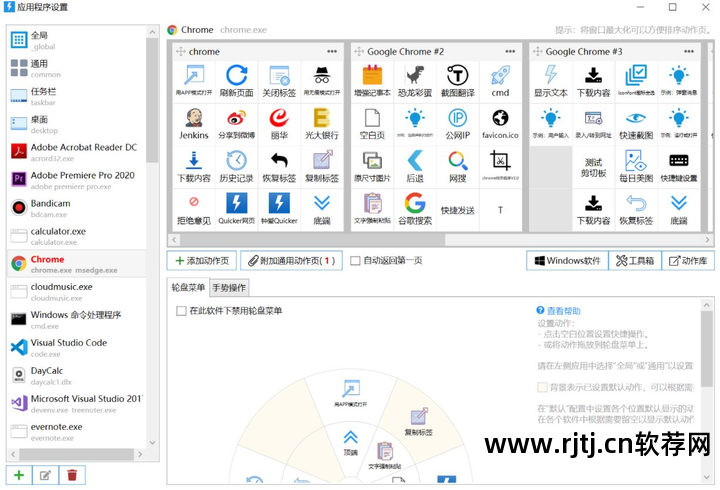Image resolution: width=720 pixels, height=490 pixels.
Task: Select 全局 _global in the app list
Action: (x=77, y=40)
